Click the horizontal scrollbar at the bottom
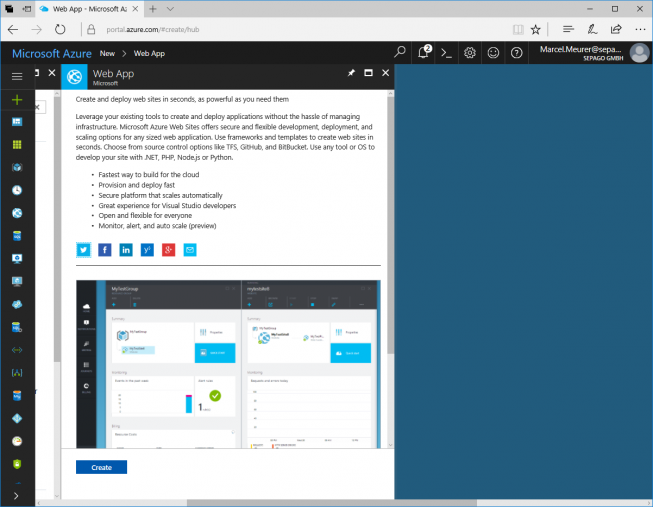 tap(331, 503)
